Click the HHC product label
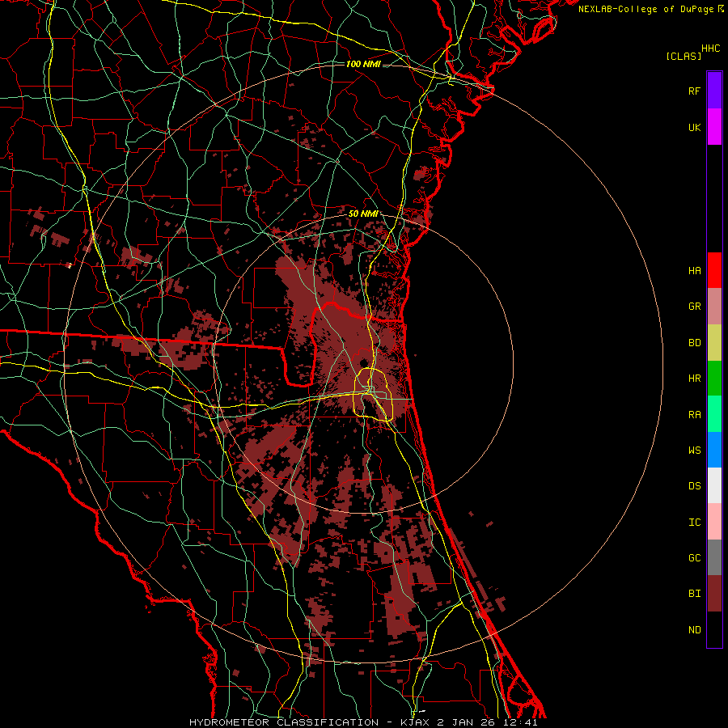The height and width of the screenshot is (728, 728). [x=711, y=49]
